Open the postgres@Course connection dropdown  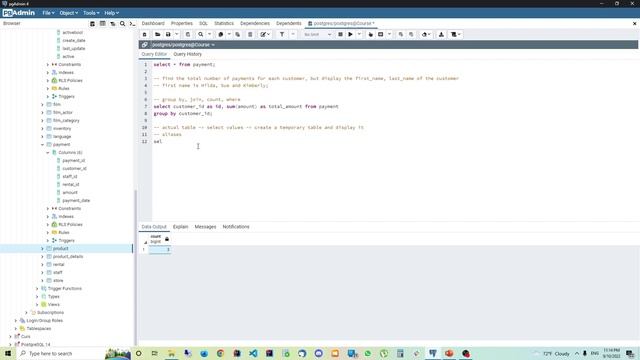pos(183,44)
